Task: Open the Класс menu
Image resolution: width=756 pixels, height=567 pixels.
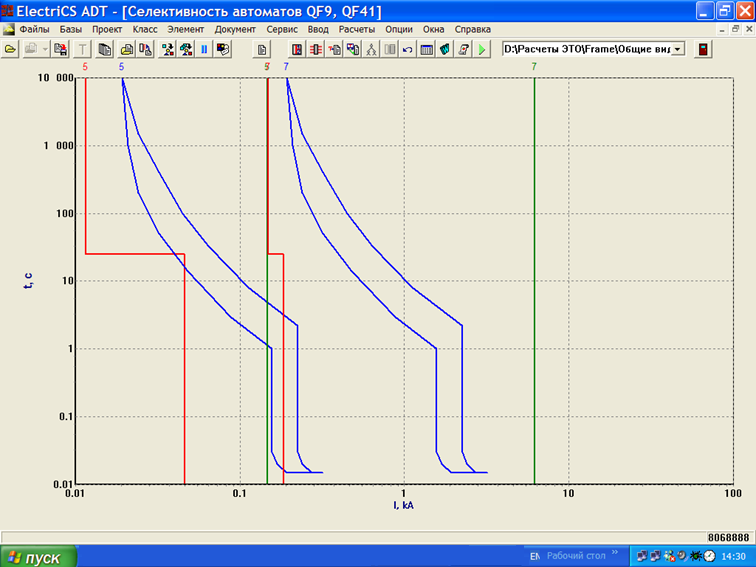Action: [x=145, y=29]
